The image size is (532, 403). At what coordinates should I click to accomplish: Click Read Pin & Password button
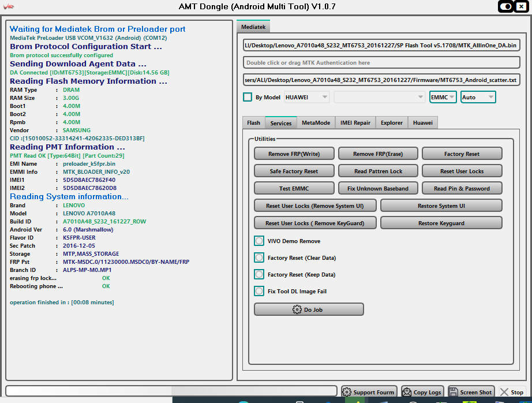click(x=462, y=188)
